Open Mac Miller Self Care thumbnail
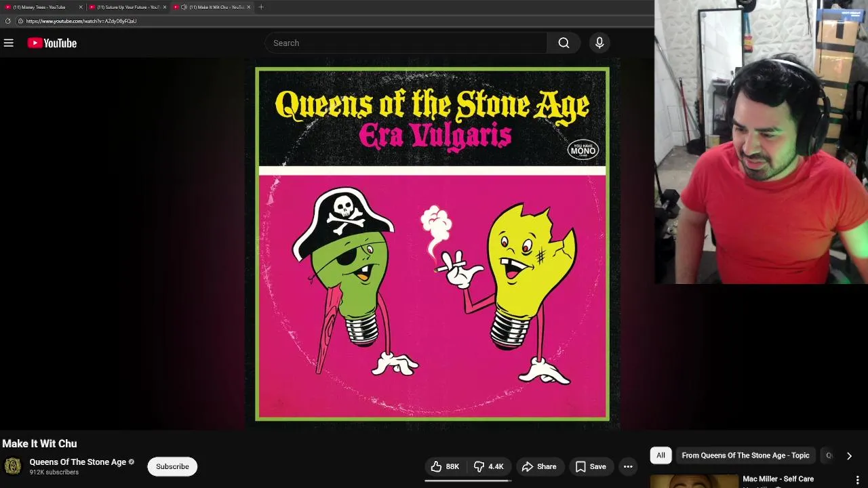The width and height of the screenshot is (868, 488). [x=694, y=481]
